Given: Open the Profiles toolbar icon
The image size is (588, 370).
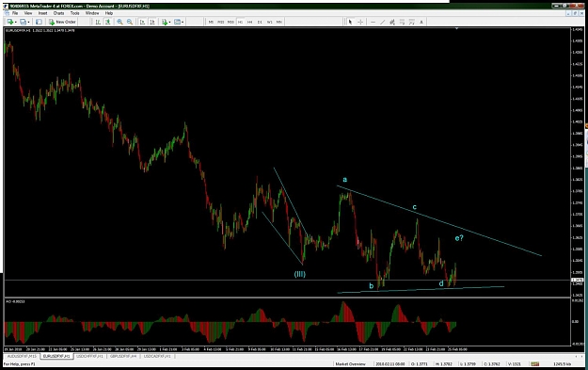Looking at the screenshot, I should pyautogui.click(x=23, y=22).
